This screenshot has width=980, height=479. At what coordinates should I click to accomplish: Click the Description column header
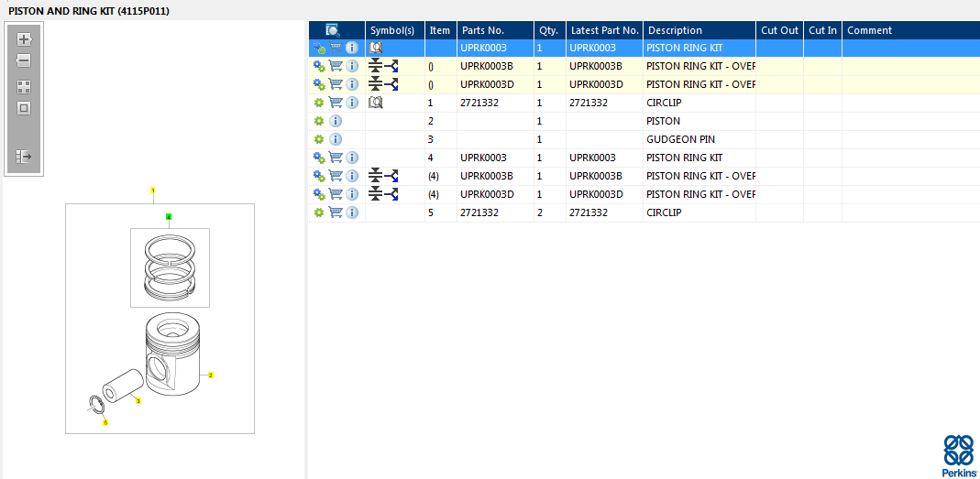[675, 30]
